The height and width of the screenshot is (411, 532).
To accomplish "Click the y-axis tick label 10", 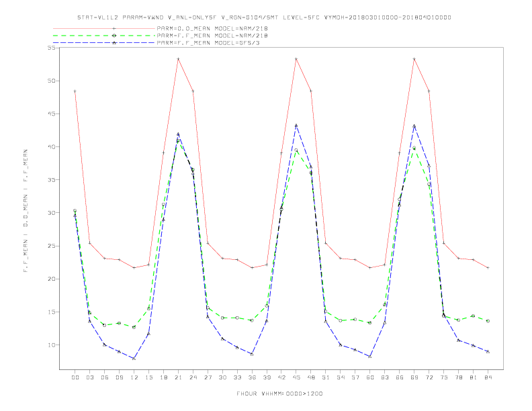I will 52,345.
